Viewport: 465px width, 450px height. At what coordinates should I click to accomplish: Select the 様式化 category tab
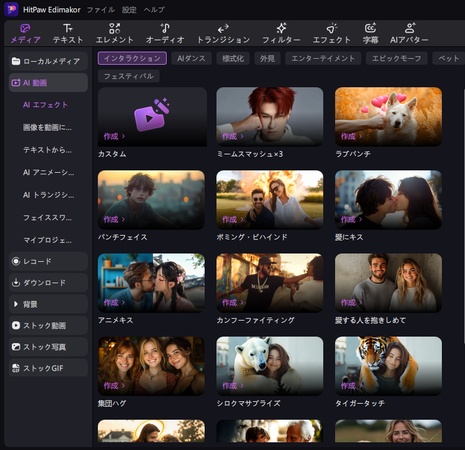(x=233, y=58)
